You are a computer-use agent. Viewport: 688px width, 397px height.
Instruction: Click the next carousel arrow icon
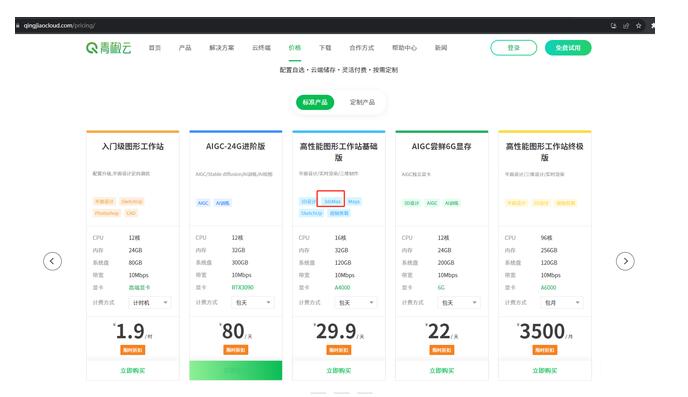coord(625,261)
